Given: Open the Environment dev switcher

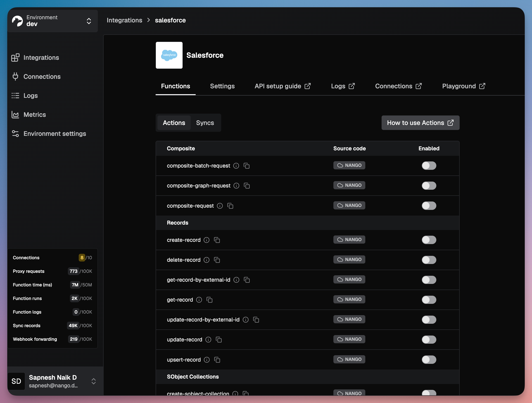Looking at the screenshot, I should pyautogui.click(x=52, y=21).
